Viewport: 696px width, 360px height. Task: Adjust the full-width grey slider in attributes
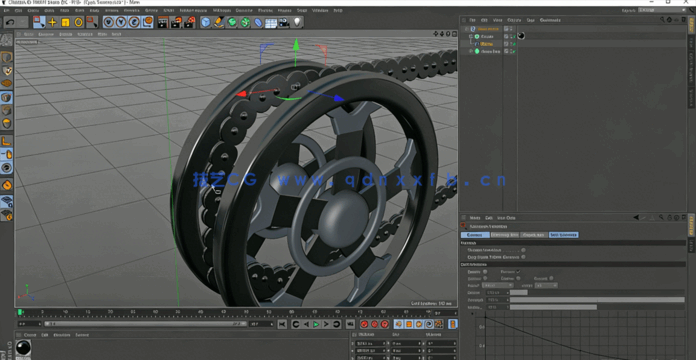[x=597, y=300]
